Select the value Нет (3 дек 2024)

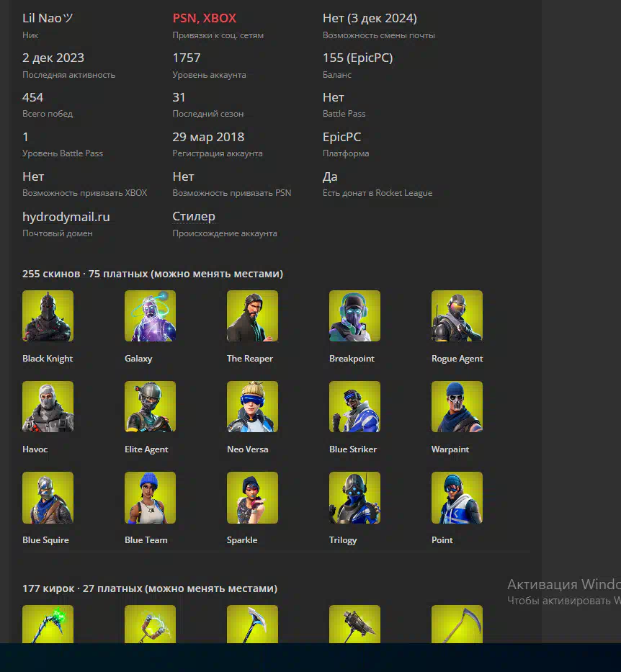[x=370, y=18]
